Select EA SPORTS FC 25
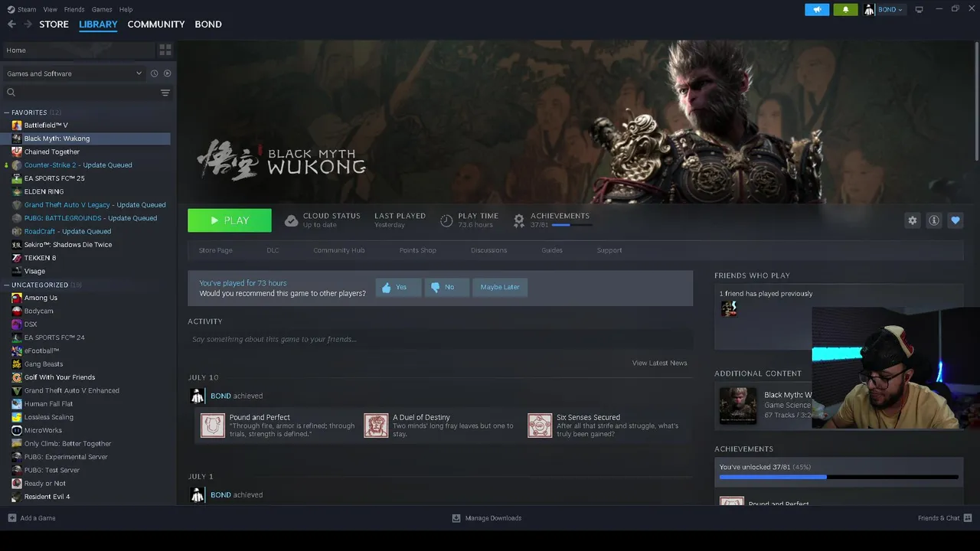Image resolution: width=980 pixels, height=551 pixels. pos(54,178)
